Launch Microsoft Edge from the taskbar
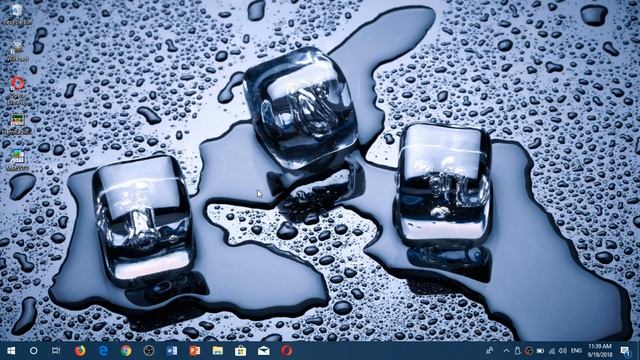 (103, 351)
